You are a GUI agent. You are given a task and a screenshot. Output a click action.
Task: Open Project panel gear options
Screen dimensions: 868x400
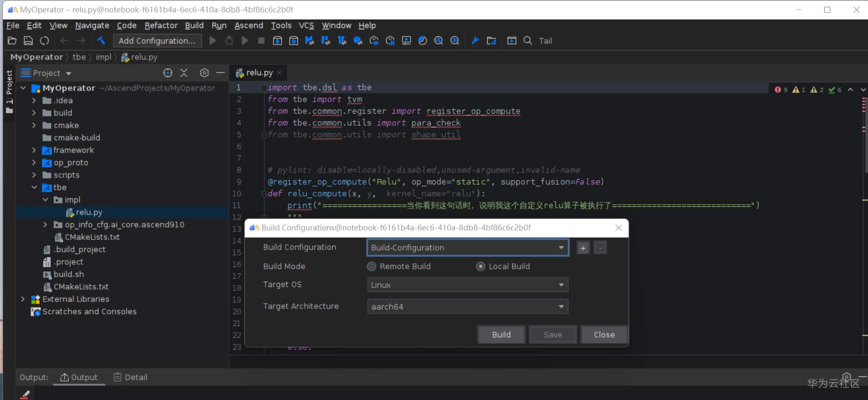click(204, 73)
